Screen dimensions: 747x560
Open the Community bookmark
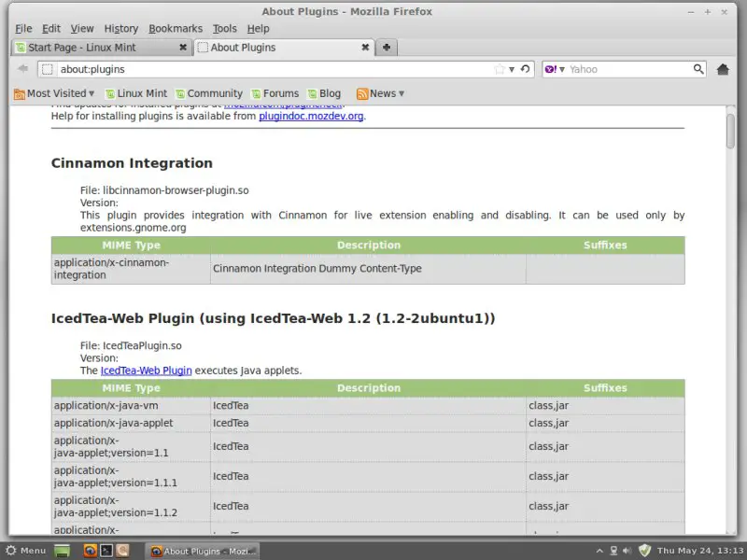coord(209,93)
